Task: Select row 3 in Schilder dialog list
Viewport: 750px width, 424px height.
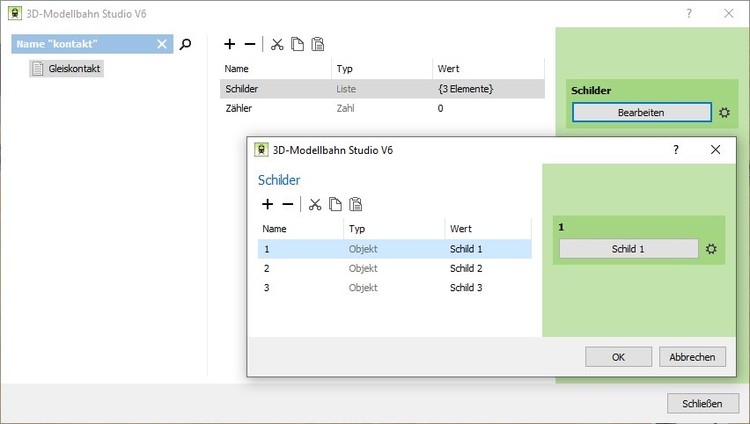Action: [x=395, y=288]
